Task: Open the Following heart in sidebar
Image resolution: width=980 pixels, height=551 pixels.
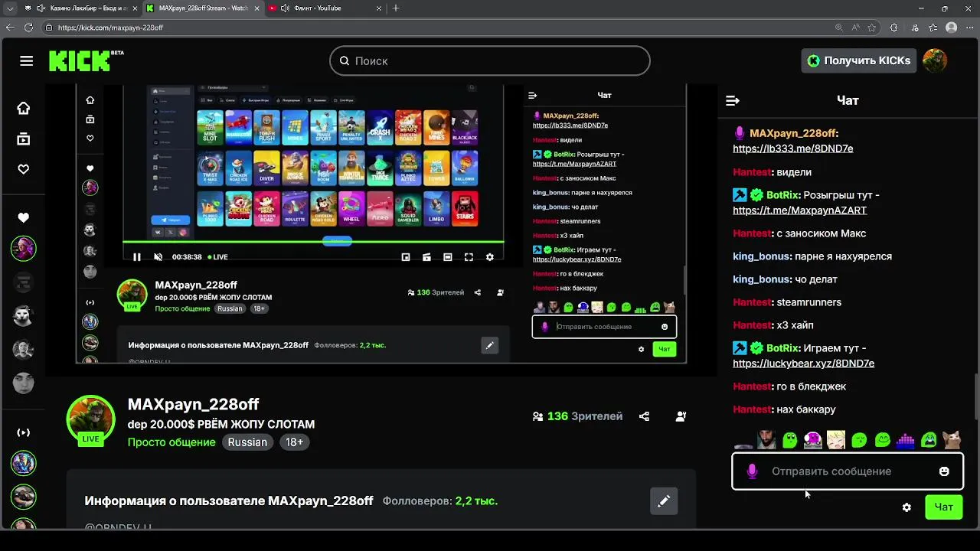Action: pyautogui.click(x=24, y=169)
